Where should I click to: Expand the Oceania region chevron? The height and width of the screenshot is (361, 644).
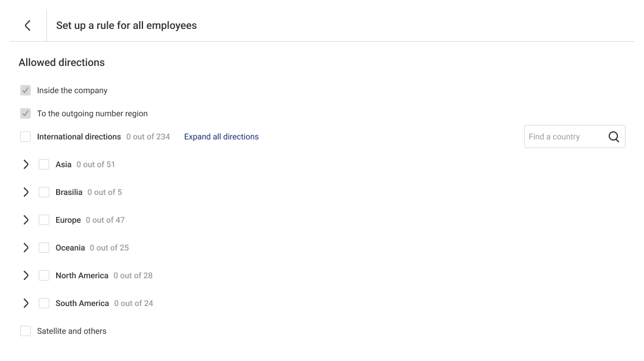(x=26, y=248)
